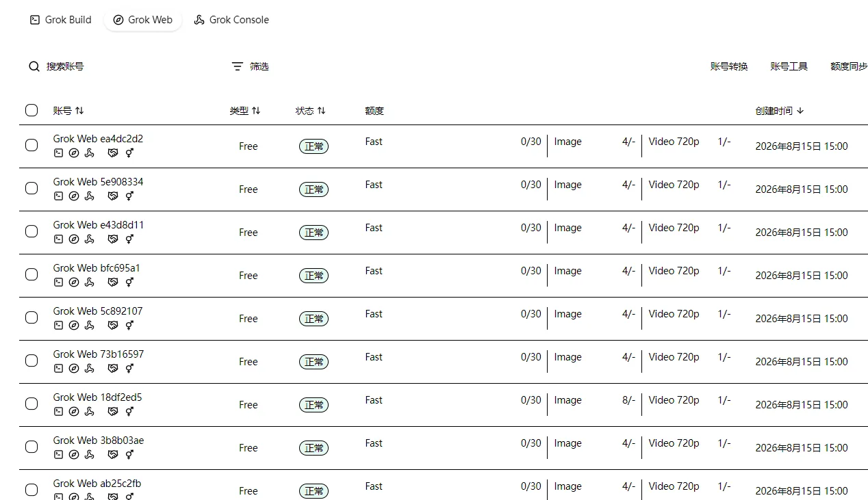
Task: Sort by 状态 column header
Action: click(311, 111)
